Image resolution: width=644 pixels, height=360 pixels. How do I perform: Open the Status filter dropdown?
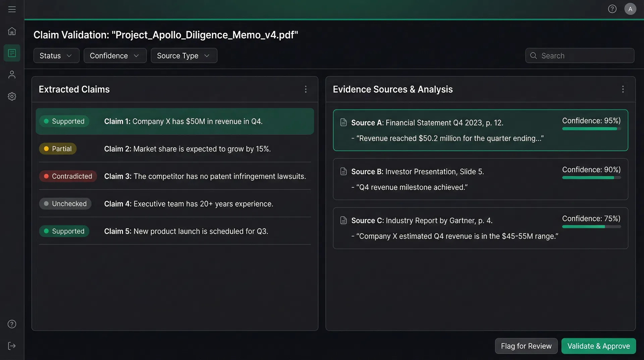56,55
